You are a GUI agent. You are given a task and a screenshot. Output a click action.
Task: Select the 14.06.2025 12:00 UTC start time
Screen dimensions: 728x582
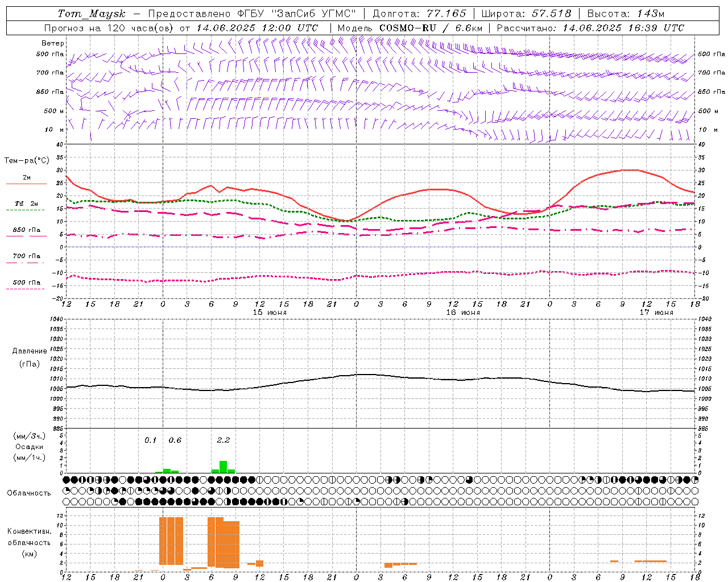click(x=257, y=28)
